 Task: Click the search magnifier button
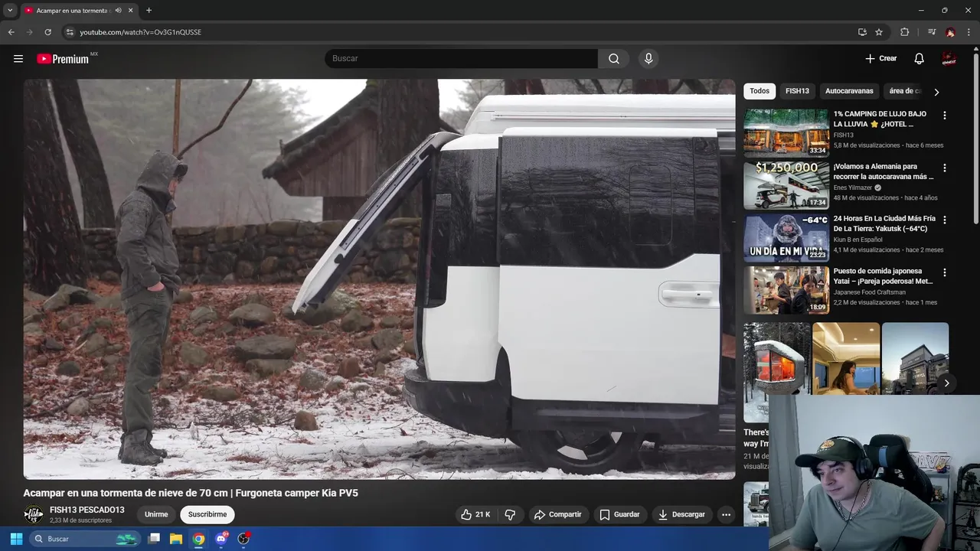(614, 59)
